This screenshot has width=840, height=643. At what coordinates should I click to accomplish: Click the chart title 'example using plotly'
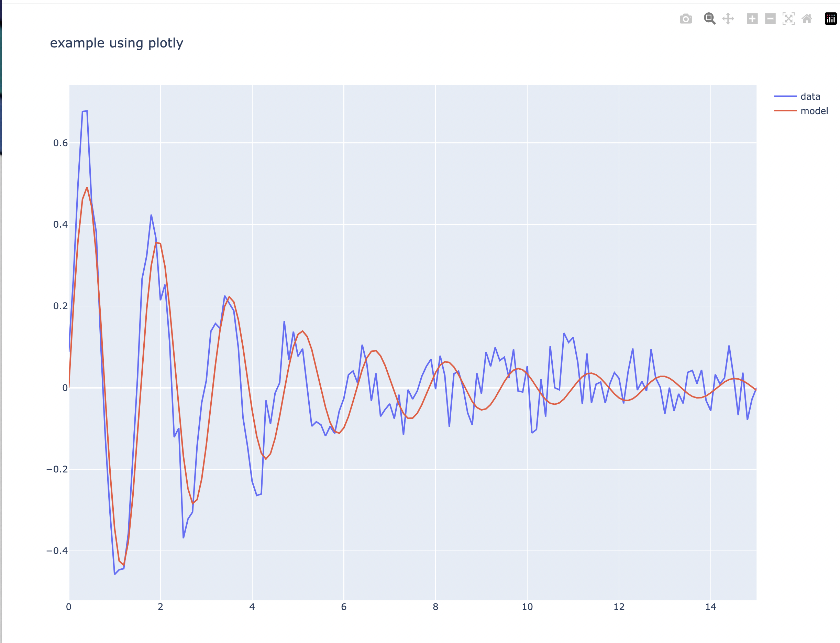click(x=117, y=43)
